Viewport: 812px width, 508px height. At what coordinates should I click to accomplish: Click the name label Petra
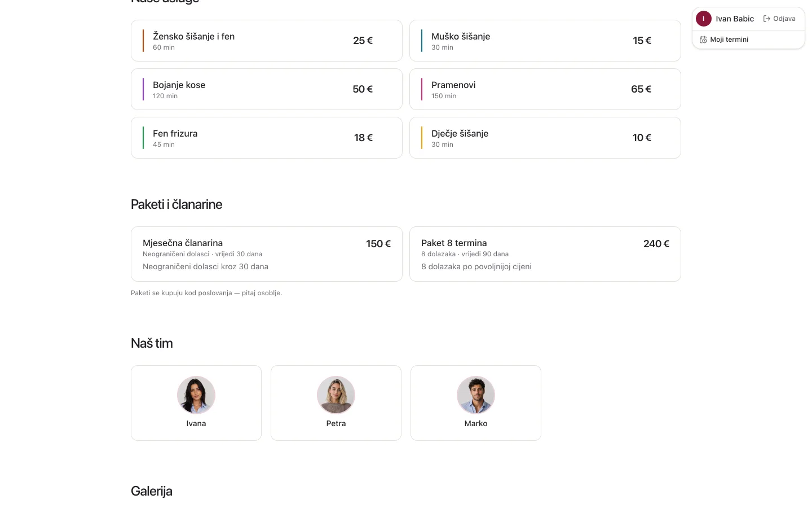(336, 423)
